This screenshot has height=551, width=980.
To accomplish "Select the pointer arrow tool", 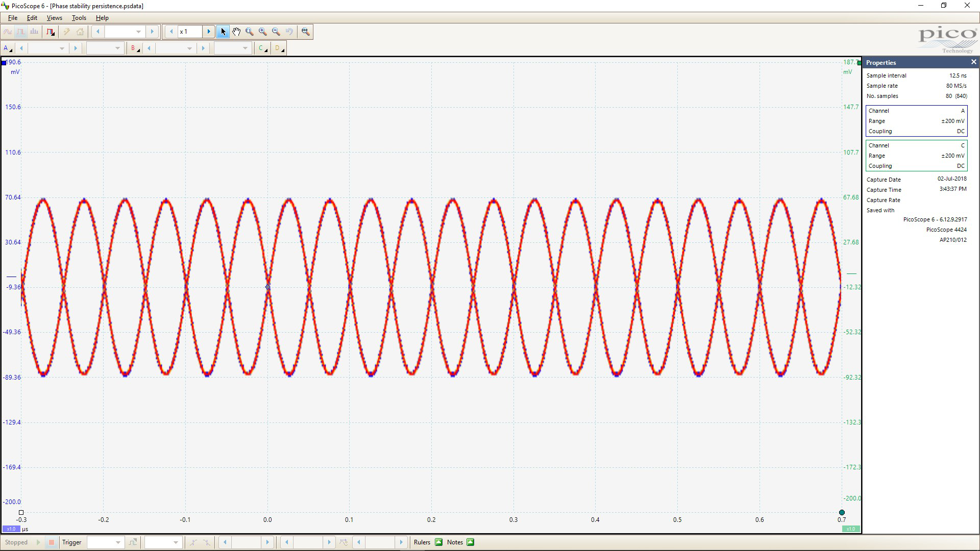I will [223, 32].
